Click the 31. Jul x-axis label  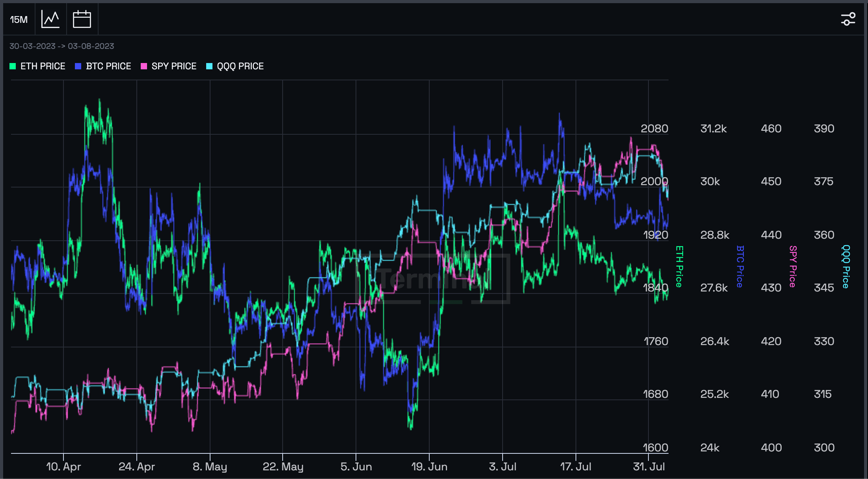[649, 467]
